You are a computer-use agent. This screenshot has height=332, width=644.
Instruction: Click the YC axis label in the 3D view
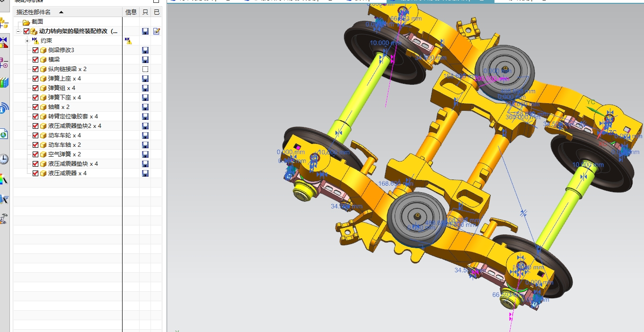591,101
